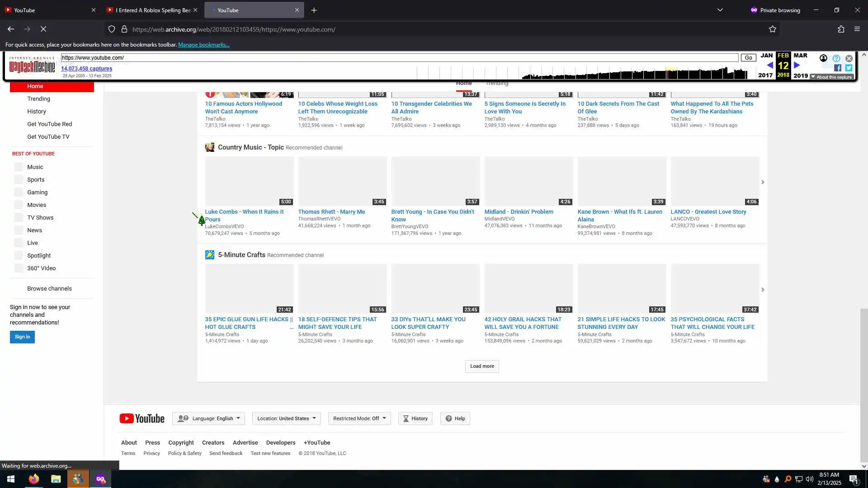The height and width of the screenshot is (488, 868).
Task: Open the Firefox extensions icon
Action: (x=841, y=29)
